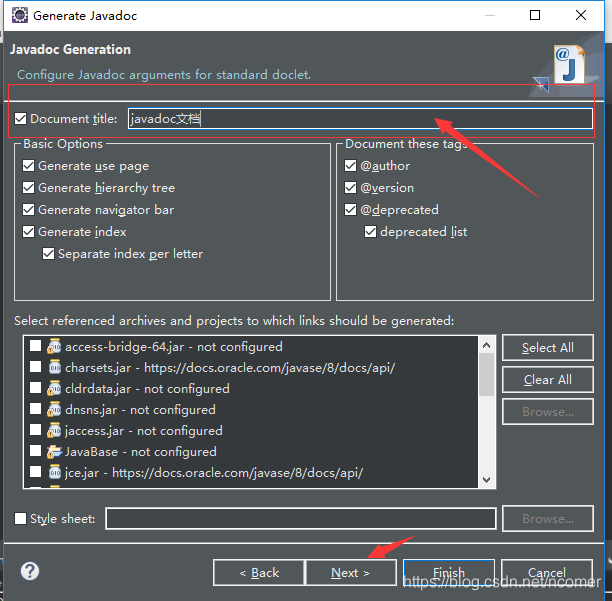Click the access-bridge-64.jar jar icon
The image size is (612, 601).
tap(54, 347)
